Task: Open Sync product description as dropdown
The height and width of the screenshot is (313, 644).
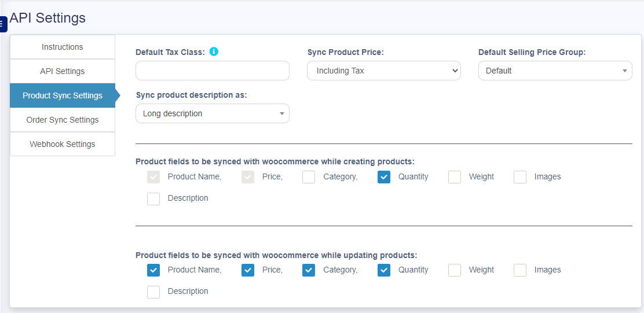Action: 213,113
